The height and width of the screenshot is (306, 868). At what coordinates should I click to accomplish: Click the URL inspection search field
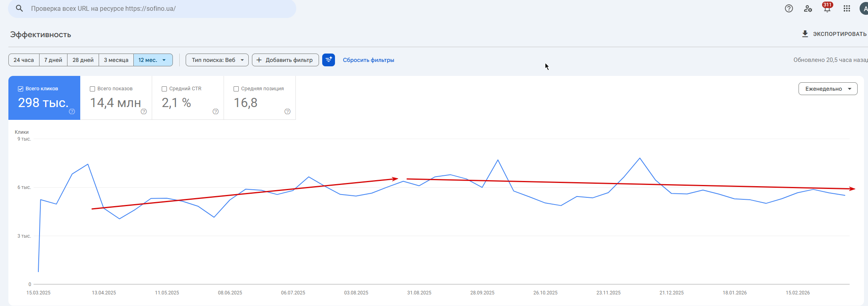160,8
